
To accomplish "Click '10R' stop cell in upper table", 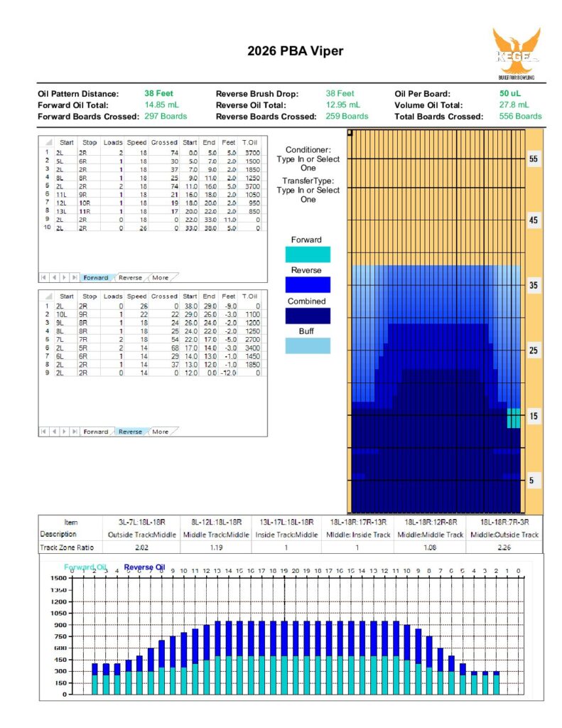I will click(85, 203).
